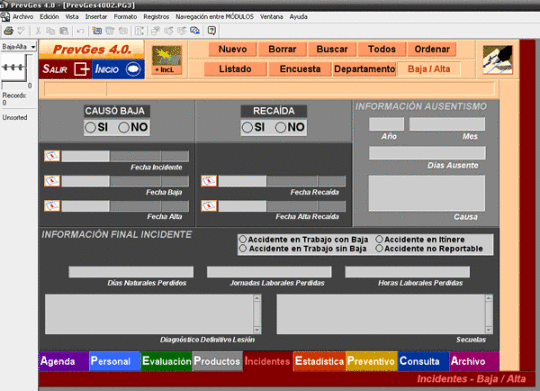
Task: Open the Registros menu
Action: click(x=156, y=17)
